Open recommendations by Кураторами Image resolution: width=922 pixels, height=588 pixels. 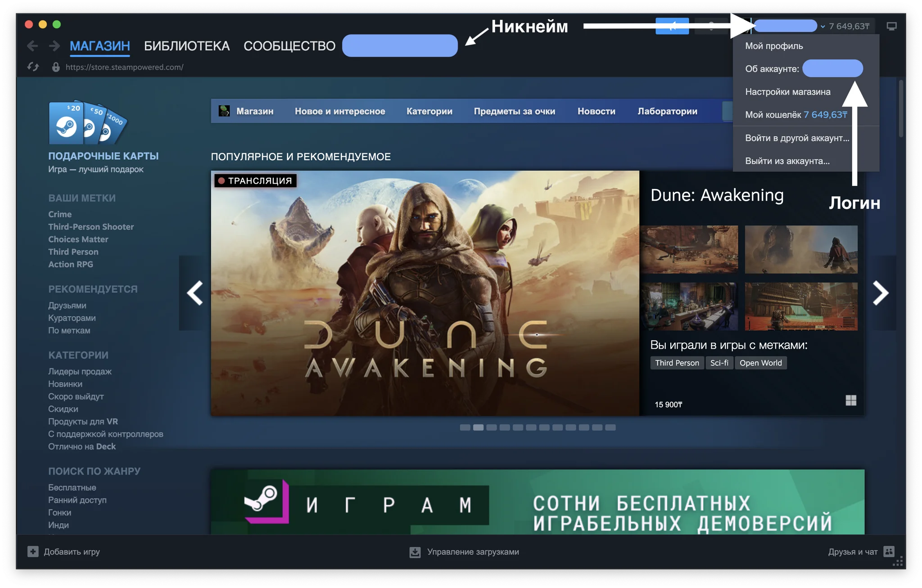pyautogui.click(x=72, y=318)
